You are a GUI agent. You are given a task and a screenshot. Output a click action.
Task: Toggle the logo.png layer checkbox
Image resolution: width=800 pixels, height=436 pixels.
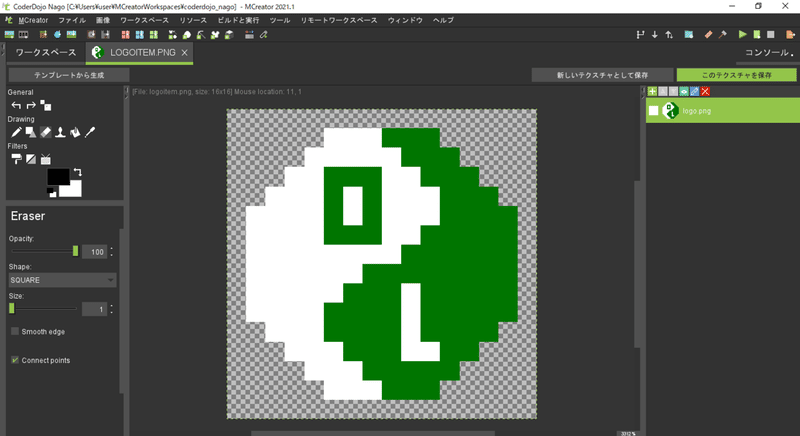654,111
